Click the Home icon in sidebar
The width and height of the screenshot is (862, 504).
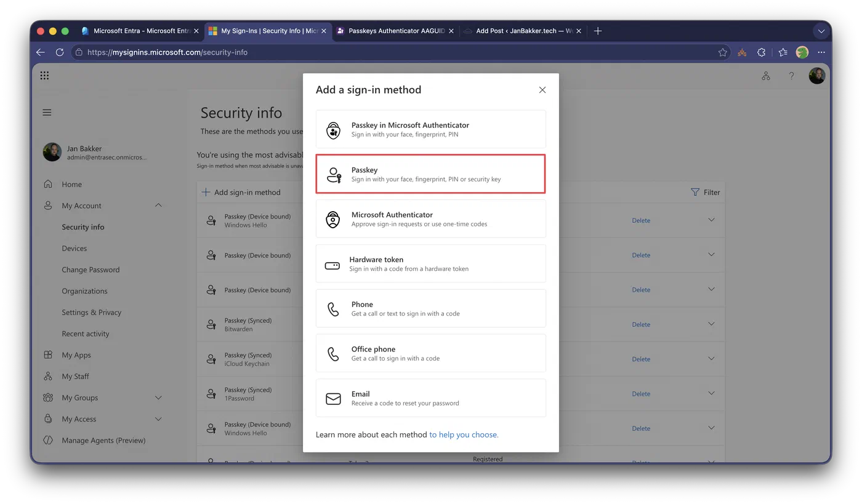[48, 184]
